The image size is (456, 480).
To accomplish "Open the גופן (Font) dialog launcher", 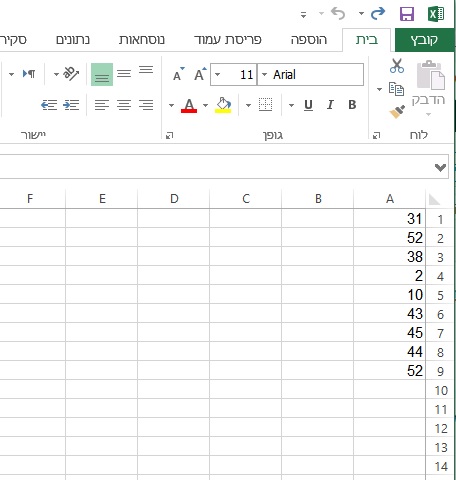I will tap(169, 135).
